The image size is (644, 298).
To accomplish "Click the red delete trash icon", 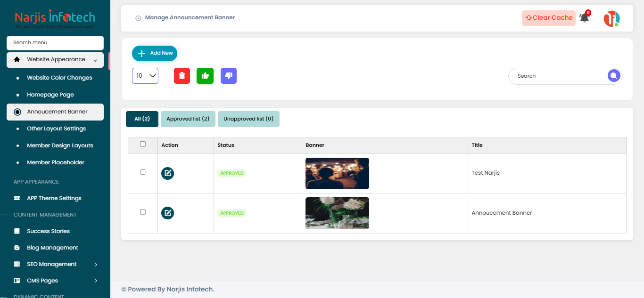I will tap(182, 76).
